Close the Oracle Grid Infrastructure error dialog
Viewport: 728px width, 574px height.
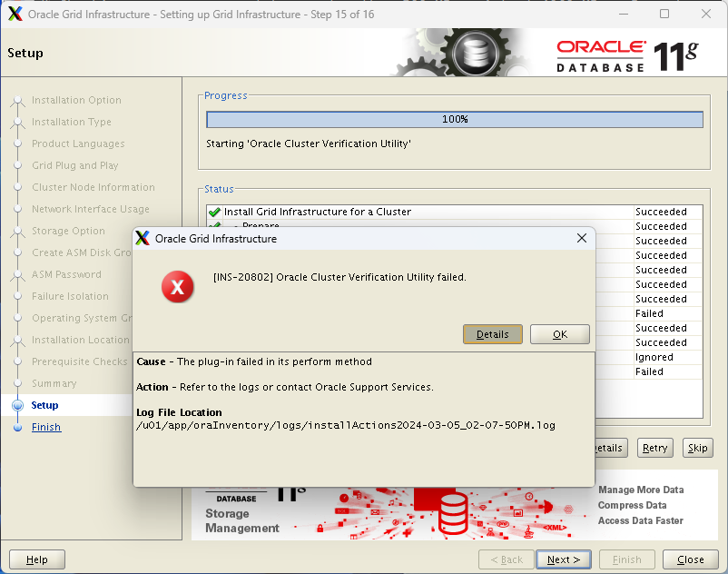click(x=581, y=238)
